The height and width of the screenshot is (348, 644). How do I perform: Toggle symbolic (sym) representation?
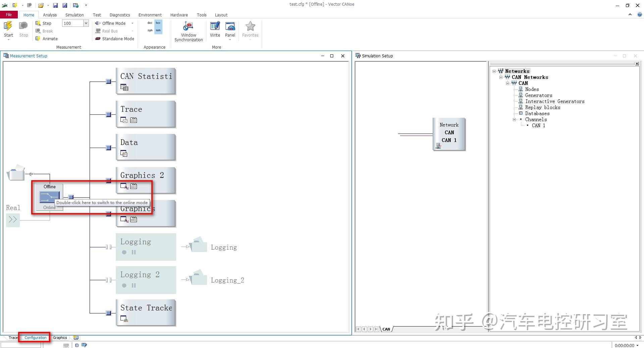click(150, 30)
